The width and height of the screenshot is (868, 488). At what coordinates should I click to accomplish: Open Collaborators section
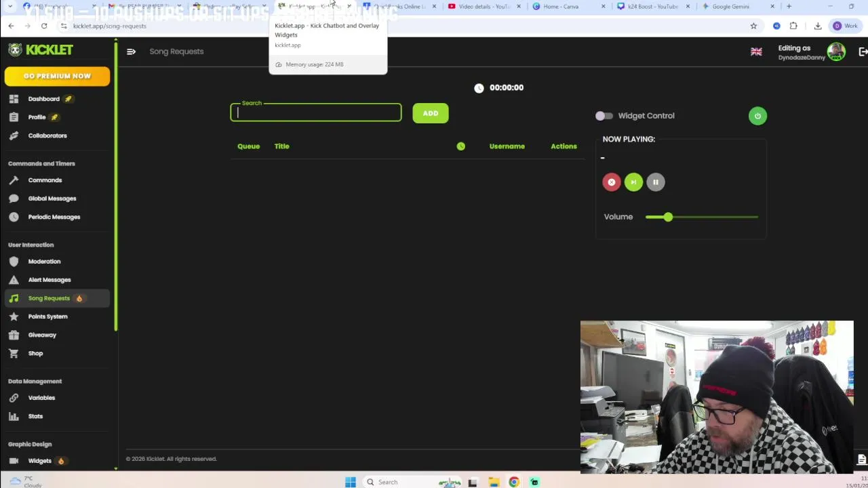(x=47, y=136)
